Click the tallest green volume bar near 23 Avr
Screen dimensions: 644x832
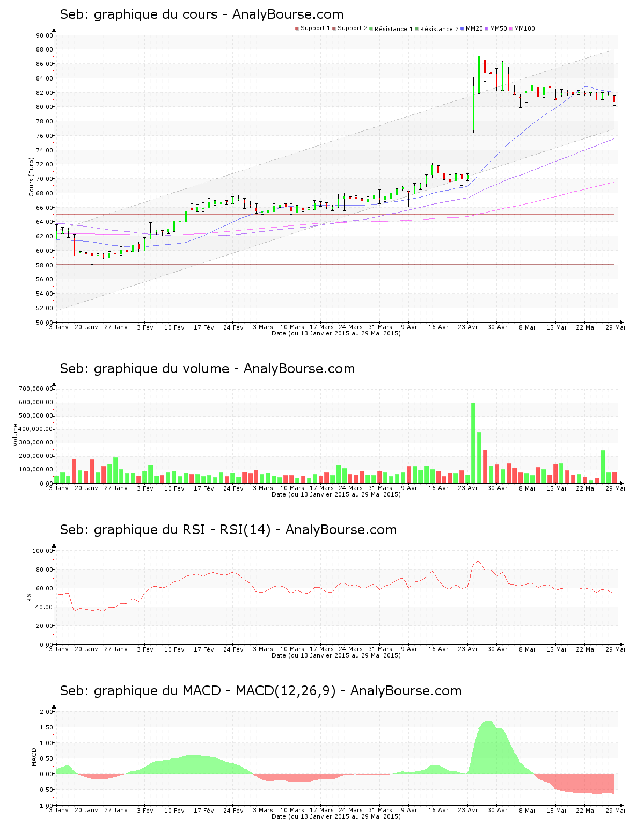point(473,443)
